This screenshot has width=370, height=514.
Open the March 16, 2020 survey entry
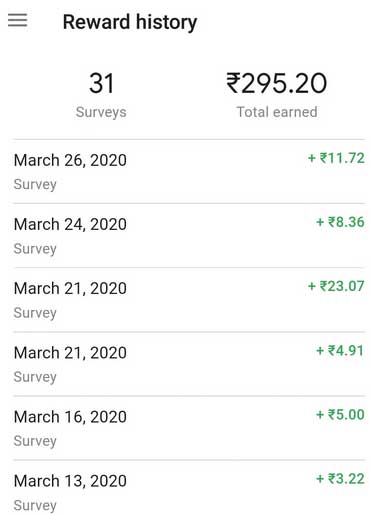click(189, 428)
